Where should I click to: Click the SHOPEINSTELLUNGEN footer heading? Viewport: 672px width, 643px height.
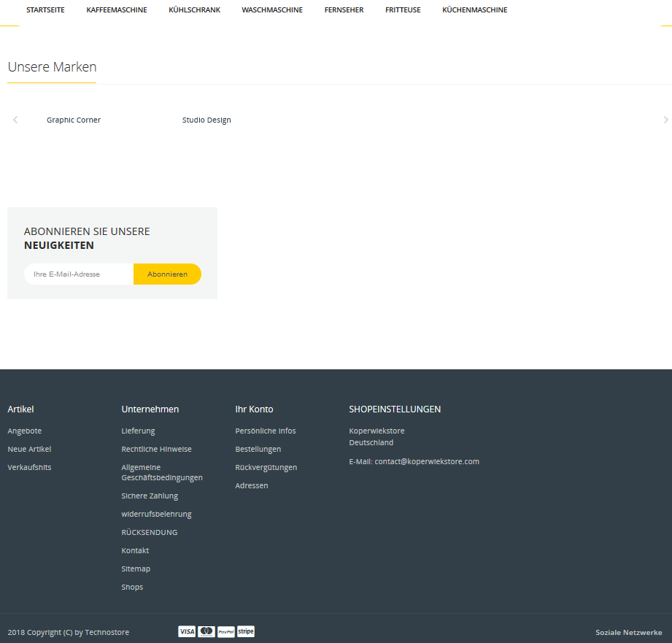(395, 409)
